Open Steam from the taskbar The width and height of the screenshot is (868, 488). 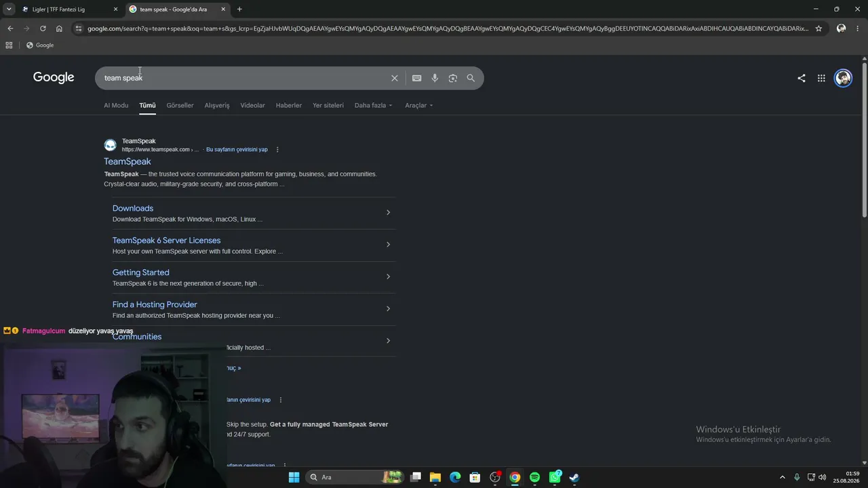click(574, 477)
